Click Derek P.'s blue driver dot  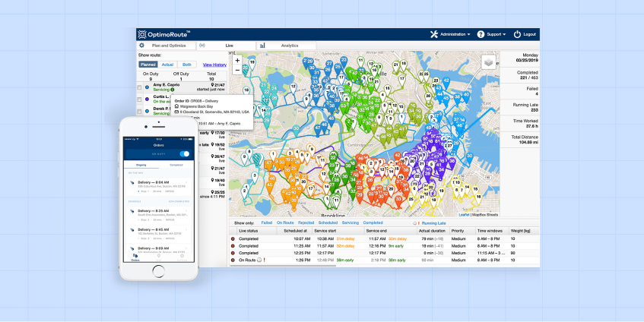pyautogui.click(x=147, y=111)
